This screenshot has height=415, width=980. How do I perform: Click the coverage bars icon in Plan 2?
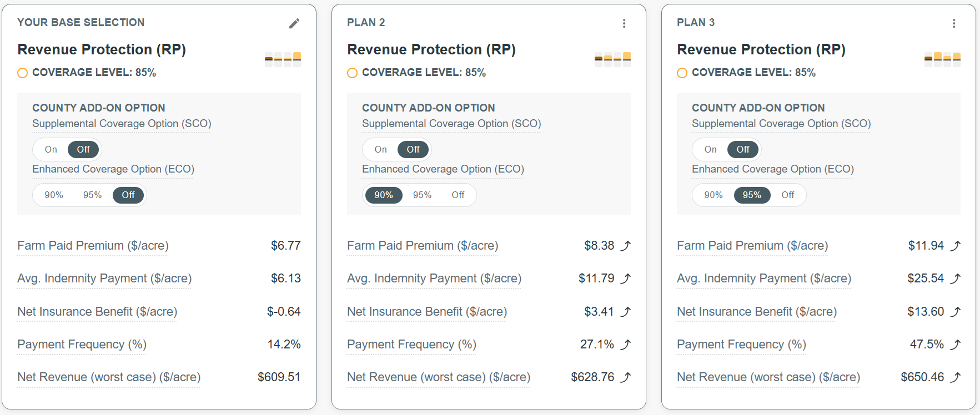point(612,59)
